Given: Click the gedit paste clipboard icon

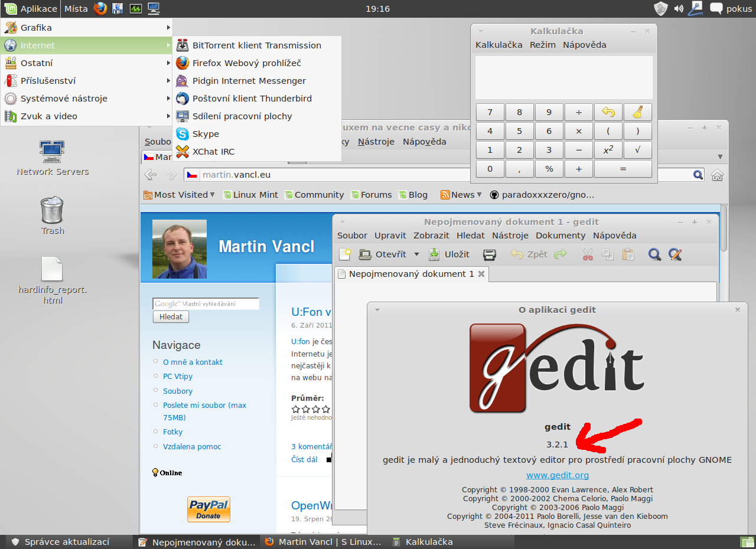Looking at the screenshot, I should point(628,254).
